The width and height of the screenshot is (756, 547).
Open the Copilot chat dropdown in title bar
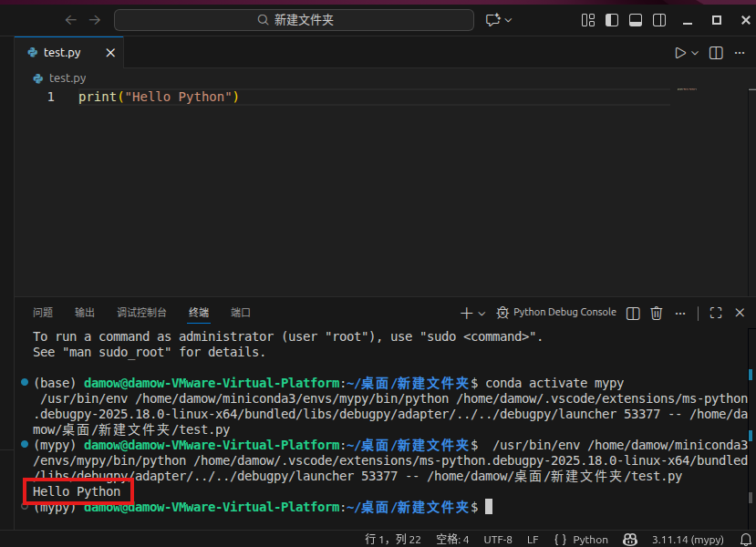pyautogui.click(x=508, y=20)
